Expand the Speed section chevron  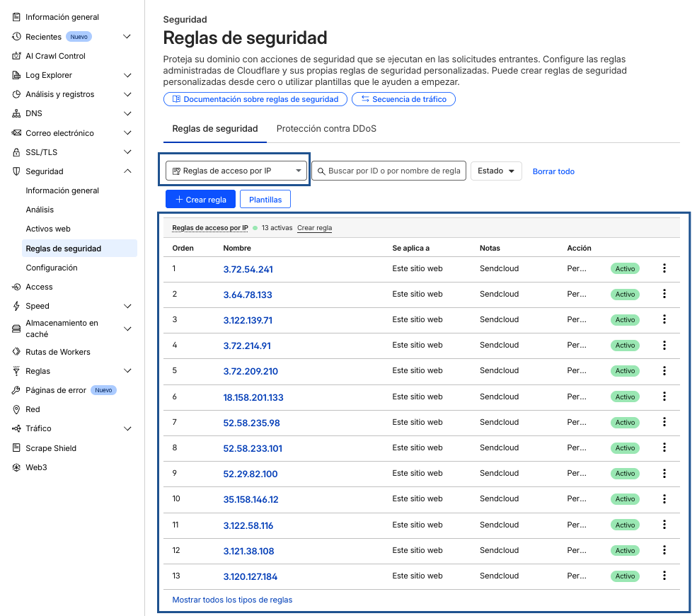click(127, 306)
